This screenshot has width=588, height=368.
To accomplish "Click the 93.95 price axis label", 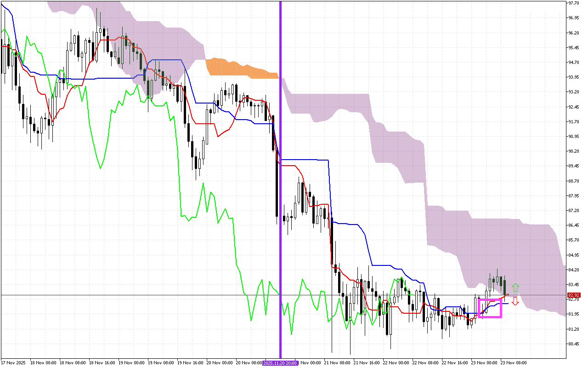I will pos(573,77).
